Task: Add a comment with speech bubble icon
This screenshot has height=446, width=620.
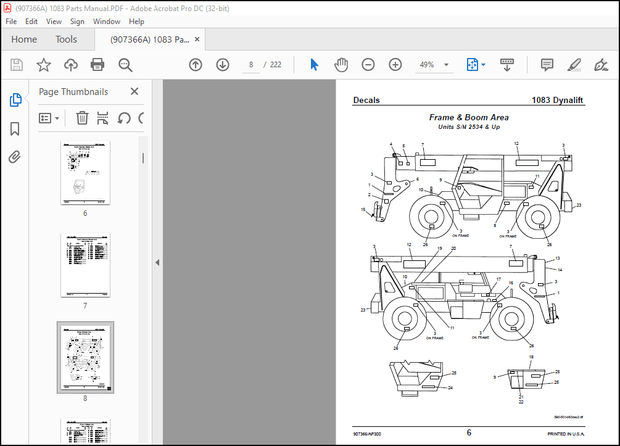Action: tap(547, 64)
